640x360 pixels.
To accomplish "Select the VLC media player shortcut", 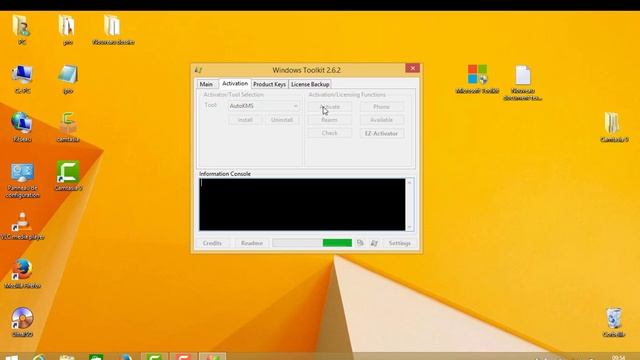I will (22, 225).
